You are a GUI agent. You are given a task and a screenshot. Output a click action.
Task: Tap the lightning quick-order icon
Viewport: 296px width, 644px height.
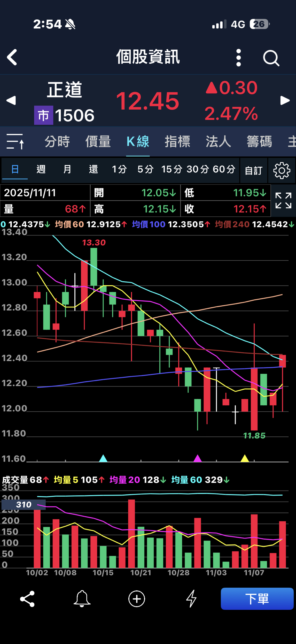[191, 598]
